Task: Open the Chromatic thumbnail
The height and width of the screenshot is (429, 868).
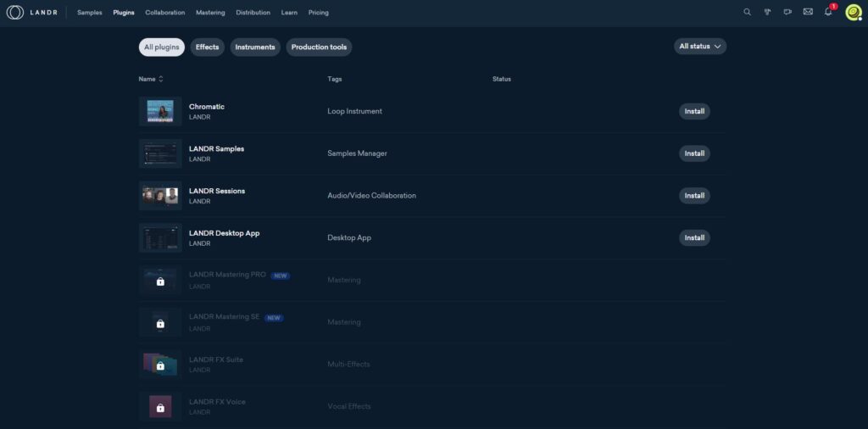Action: point(160,111)
